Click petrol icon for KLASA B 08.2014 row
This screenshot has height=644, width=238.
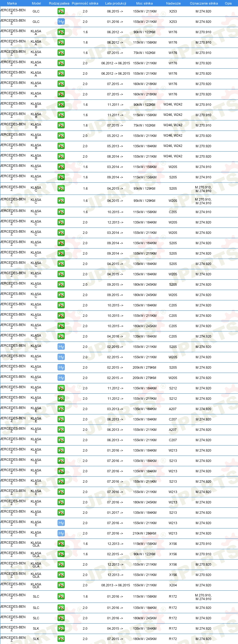tap(61, 156)
